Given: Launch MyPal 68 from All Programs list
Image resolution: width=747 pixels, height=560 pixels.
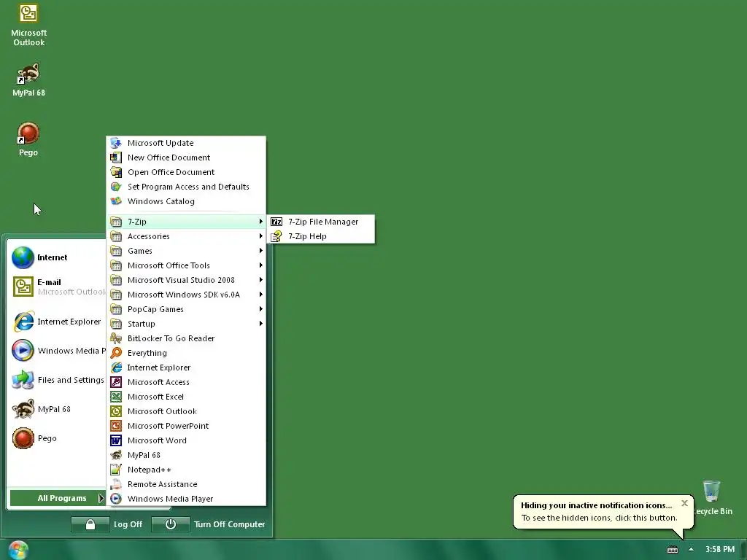Looking at the screenshot, I should (186, 456).
